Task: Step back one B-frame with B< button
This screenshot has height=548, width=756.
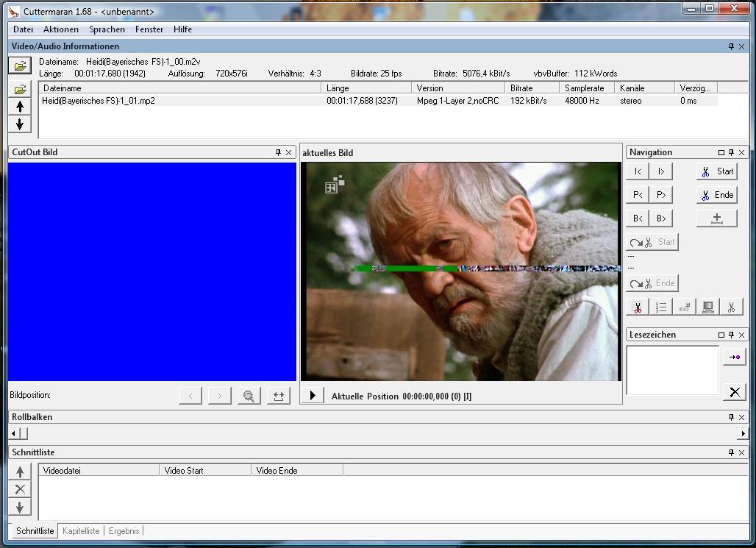Action: [x=638, y=218]
